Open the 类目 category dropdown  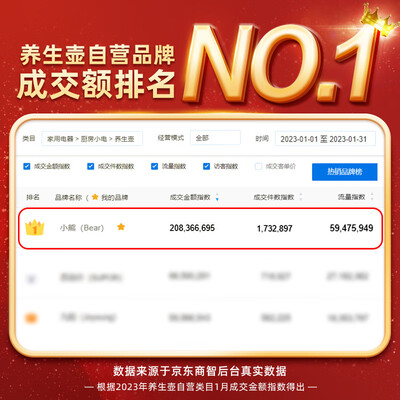[92, 139]
